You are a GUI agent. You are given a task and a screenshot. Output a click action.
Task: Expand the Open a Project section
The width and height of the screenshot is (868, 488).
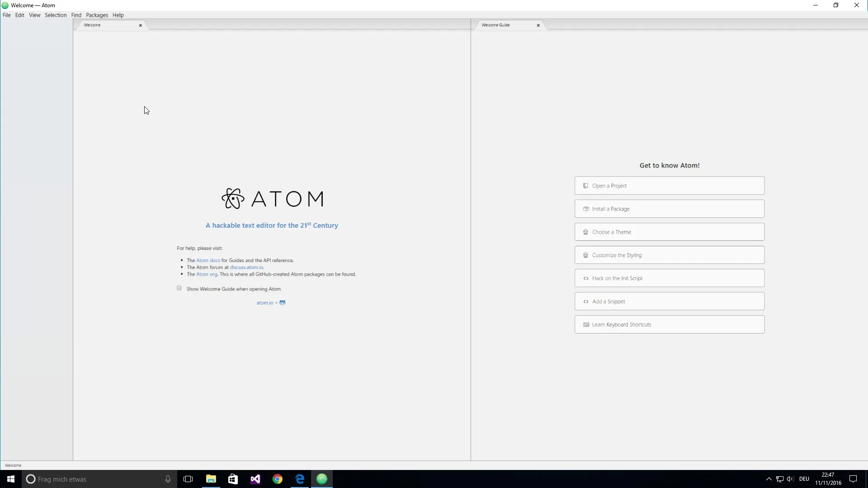point(669,186)
